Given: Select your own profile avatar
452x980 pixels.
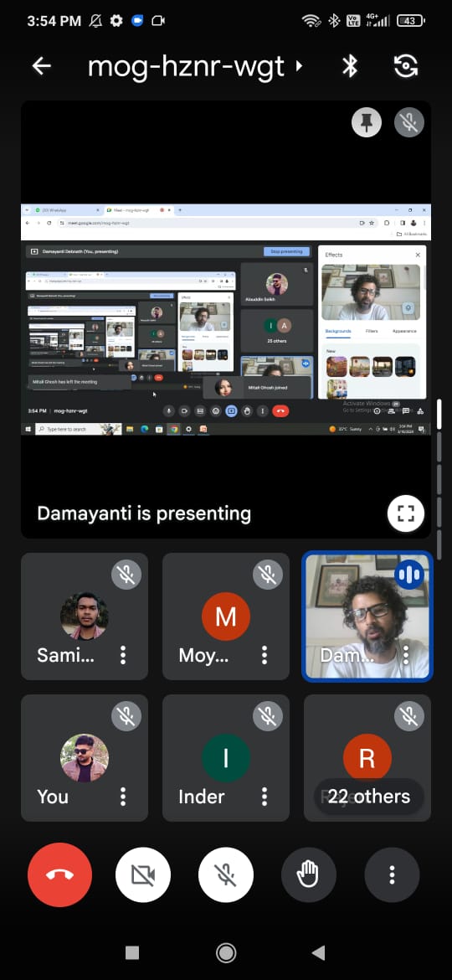Looking at the screenshot, I should click(85, 757).
